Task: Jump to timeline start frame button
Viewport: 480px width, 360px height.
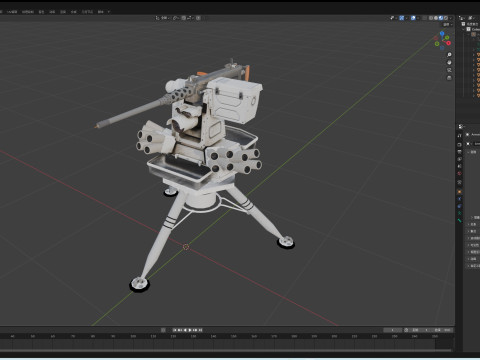Action: point(174,330)
